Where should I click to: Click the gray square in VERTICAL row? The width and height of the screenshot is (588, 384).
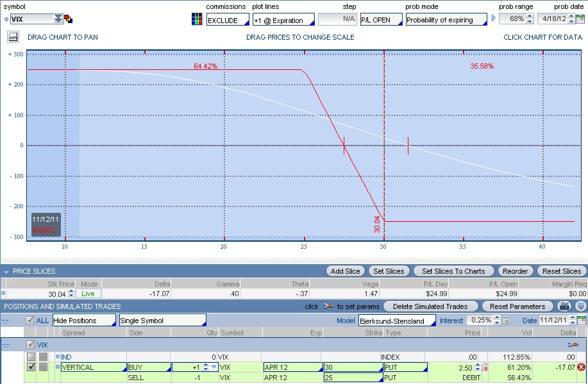click(x=44, y=367)
